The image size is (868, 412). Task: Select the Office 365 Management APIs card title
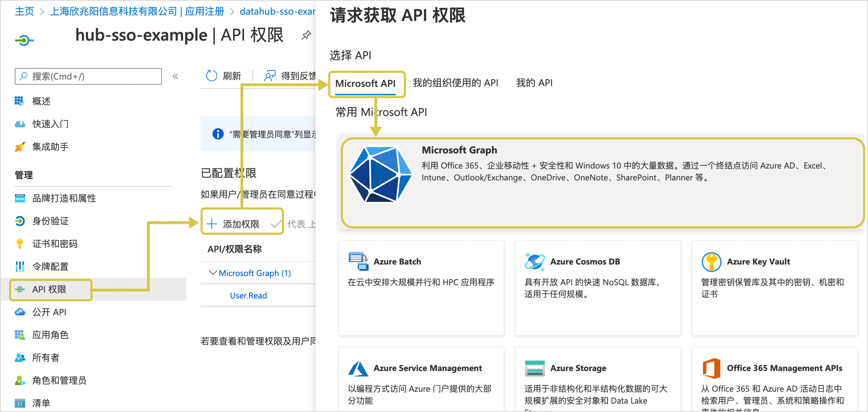click(x=785, y=368)
